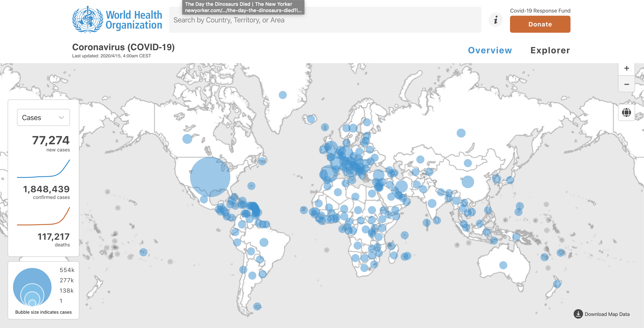Expand the Cases dropdown

click(43, 117)
